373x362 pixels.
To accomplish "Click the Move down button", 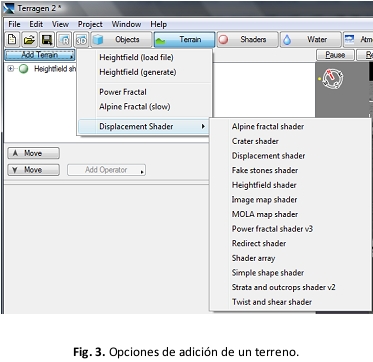I will click(33, 170).
